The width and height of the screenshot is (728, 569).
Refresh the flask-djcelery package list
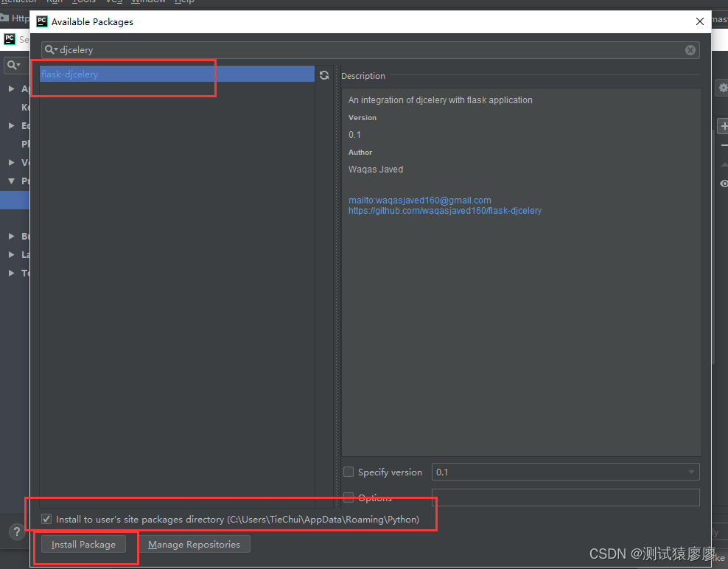[324, 74]
